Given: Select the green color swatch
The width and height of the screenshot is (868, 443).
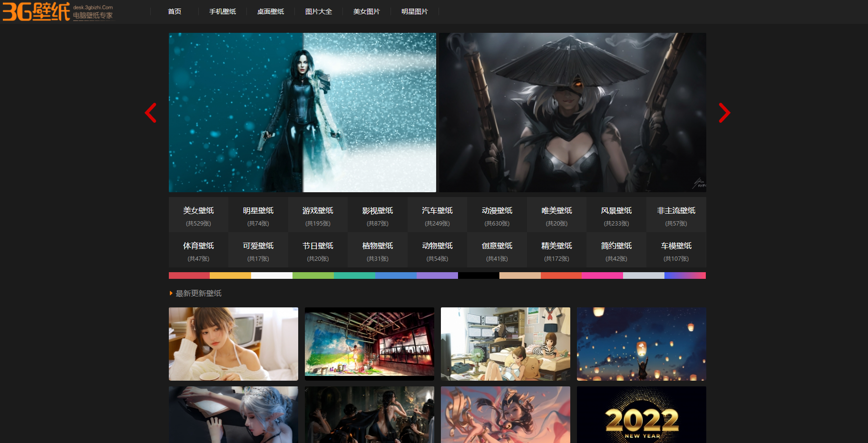Looking at the screenshot, I should (x=313, y=276).
